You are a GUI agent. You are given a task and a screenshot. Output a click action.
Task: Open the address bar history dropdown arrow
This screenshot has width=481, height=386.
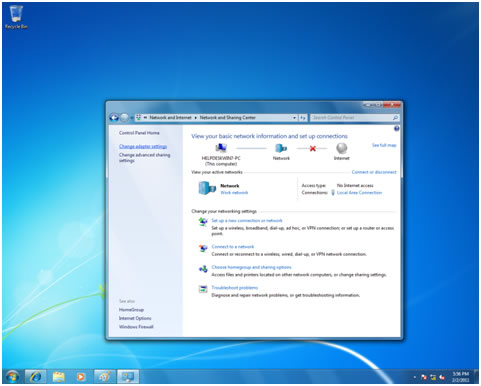(x=294, y=118)
